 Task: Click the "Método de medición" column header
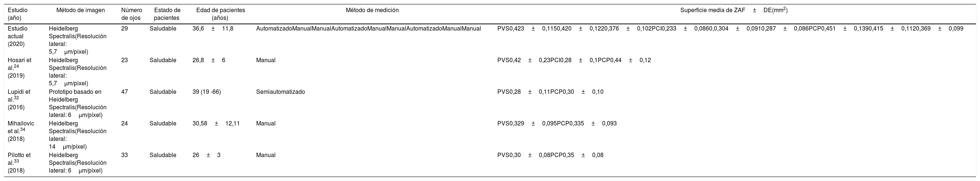pyautogui.click(x=372, y=10)
